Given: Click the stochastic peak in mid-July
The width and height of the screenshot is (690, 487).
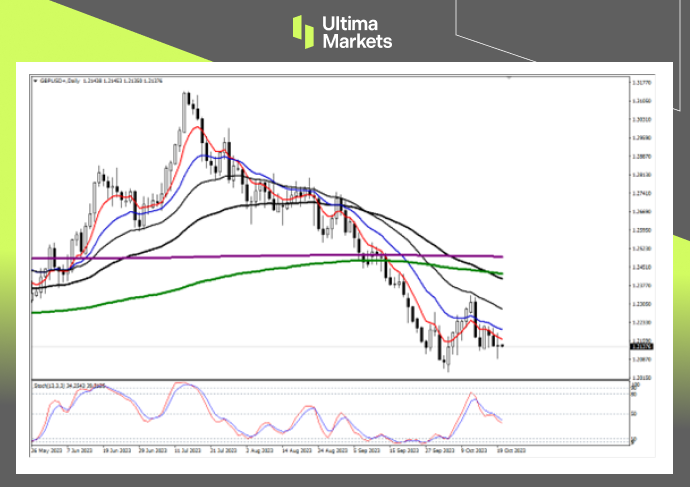Looking at the screenshot, I should click(183, 383).
